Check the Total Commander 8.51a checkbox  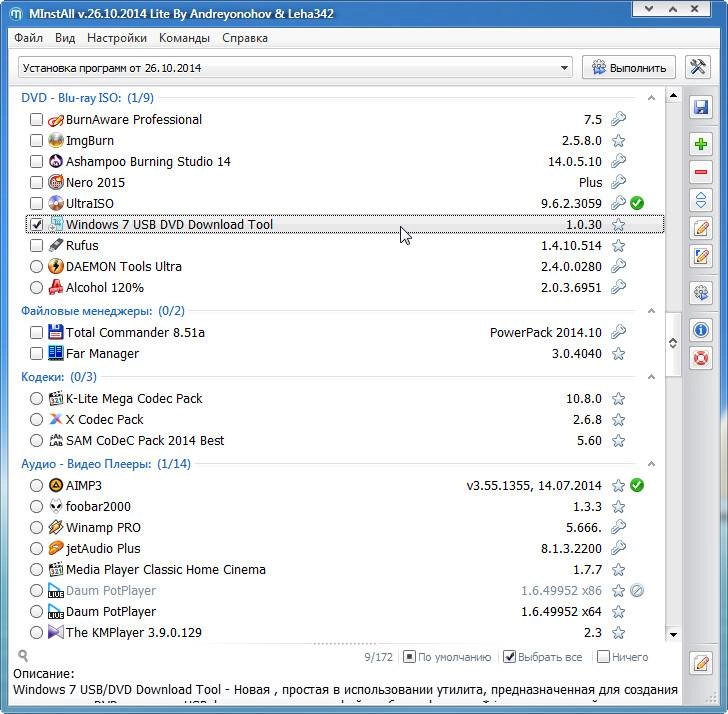[x=36, y=332]
